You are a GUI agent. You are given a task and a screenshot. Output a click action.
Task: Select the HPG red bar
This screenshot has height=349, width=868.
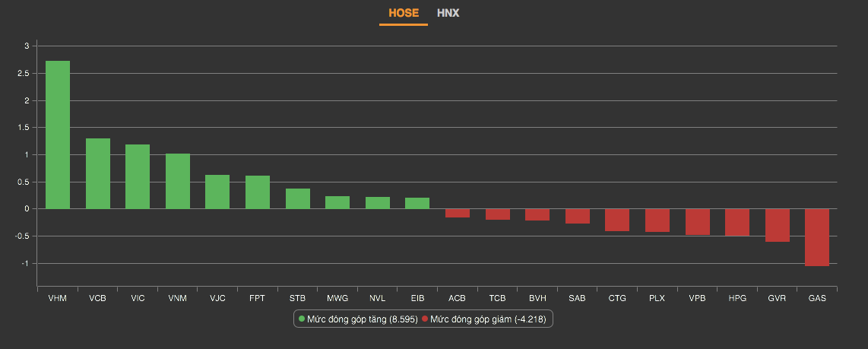coord(737,222)
